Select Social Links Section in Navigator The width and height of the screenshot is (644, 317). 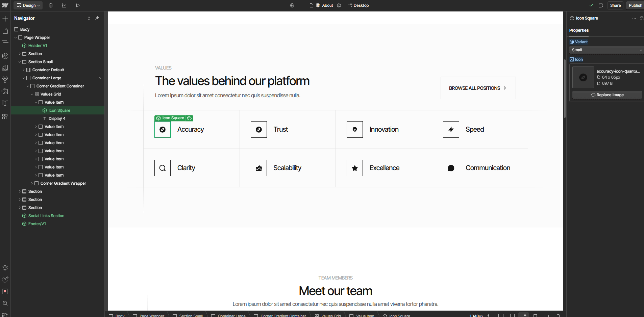46,216
